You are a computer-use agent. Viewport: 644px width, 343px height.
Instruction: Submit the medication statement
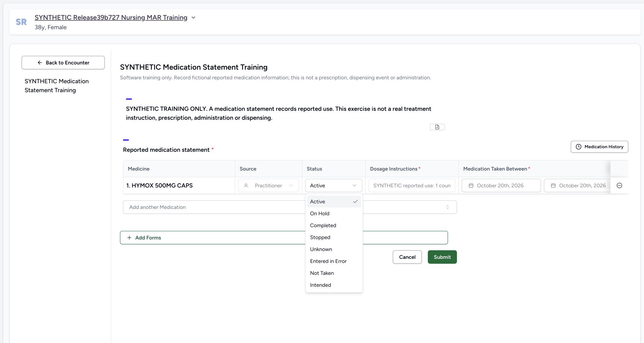[x=442, y=257]
